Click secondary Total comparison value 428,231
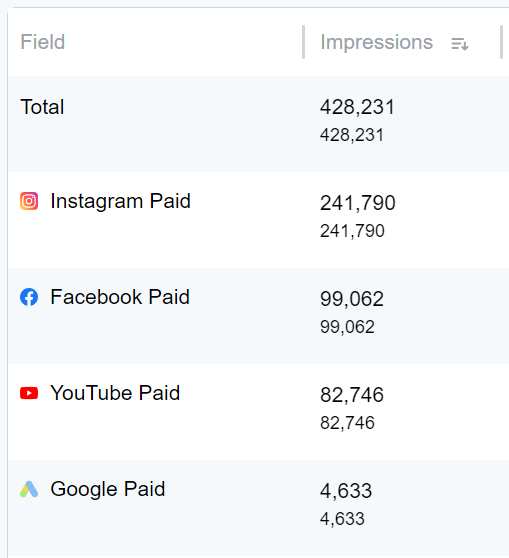 (x=352, y=135)
